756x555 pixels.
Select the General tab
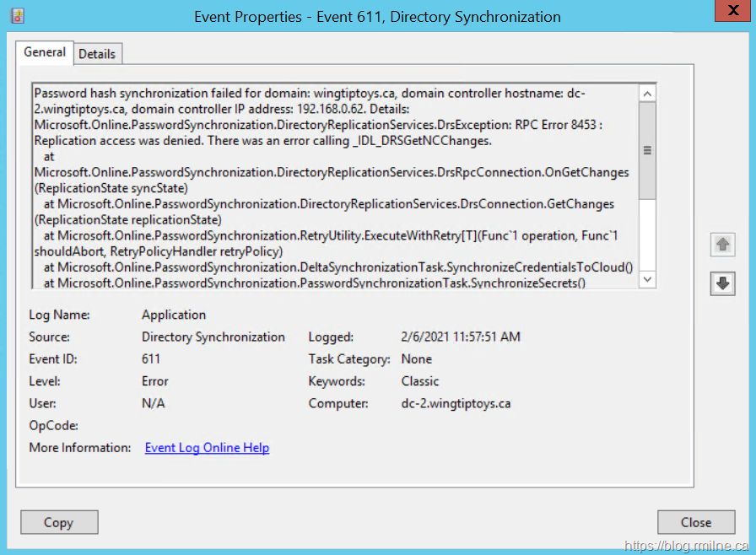45,52
